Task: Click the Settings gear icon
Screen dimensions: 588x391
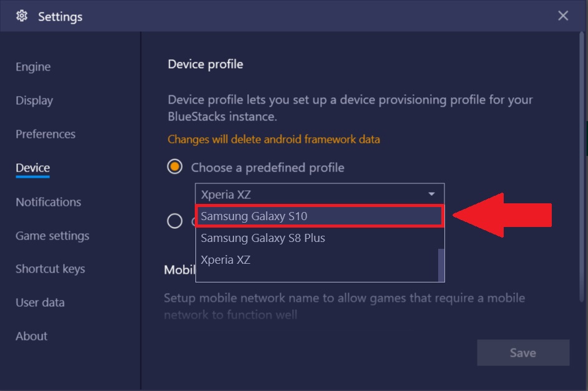Action: click(22, 16)
